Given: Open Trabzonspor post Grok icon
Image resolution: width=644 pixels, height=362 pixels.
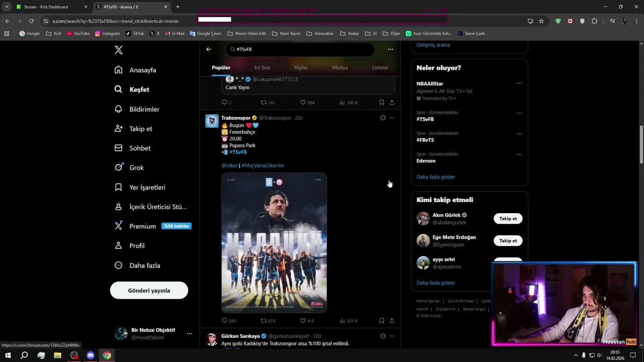Looking at the screenshot, I should click(x=383, y=118).
